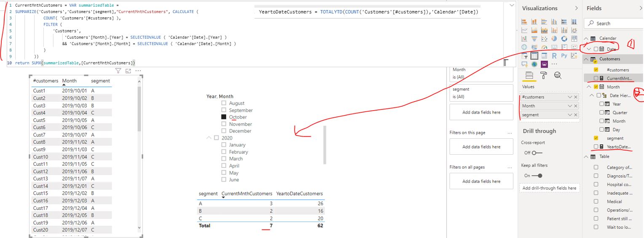The image size is (644, 238).
Task: Click the filter funnel icon above table
Action: [x=118, y=71]
